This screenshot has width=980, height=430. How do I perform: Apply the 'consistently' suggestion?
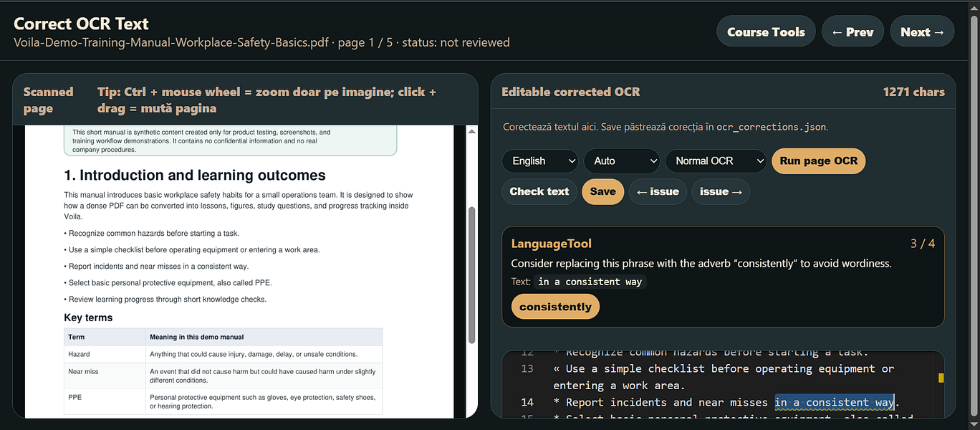point(555,307)
